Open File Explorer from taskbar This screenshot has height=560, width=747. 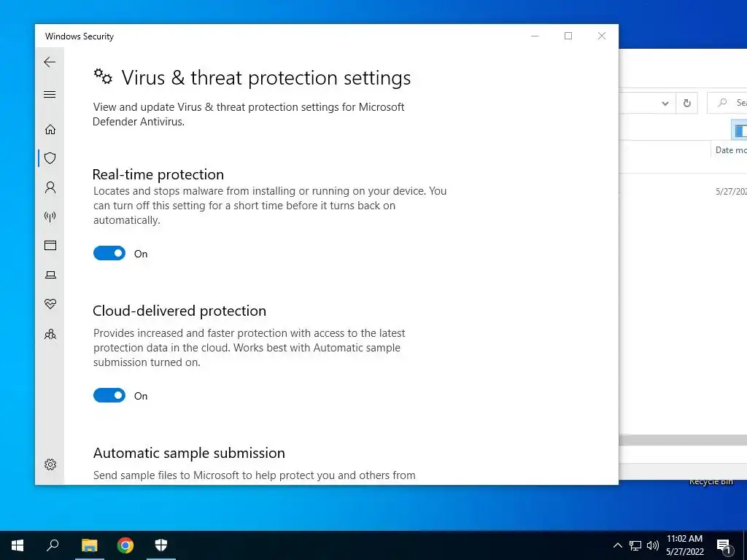[x=89, y=545]
